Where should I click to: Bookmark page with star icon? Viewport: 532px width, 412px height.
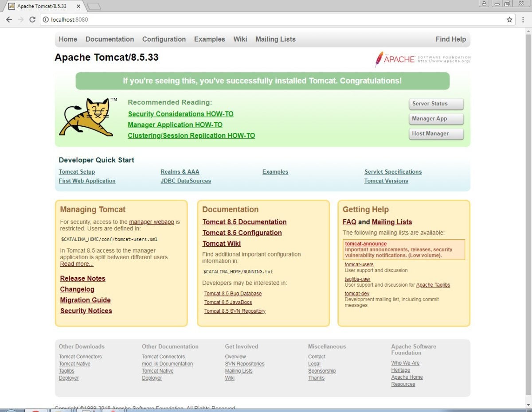tap(509, 19)
